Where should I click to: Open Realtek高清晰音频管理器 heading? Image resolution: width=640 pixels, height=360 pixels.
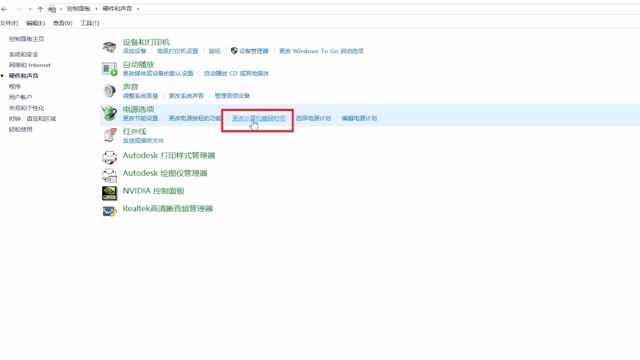pyautogui.click(x=168, y=209)
